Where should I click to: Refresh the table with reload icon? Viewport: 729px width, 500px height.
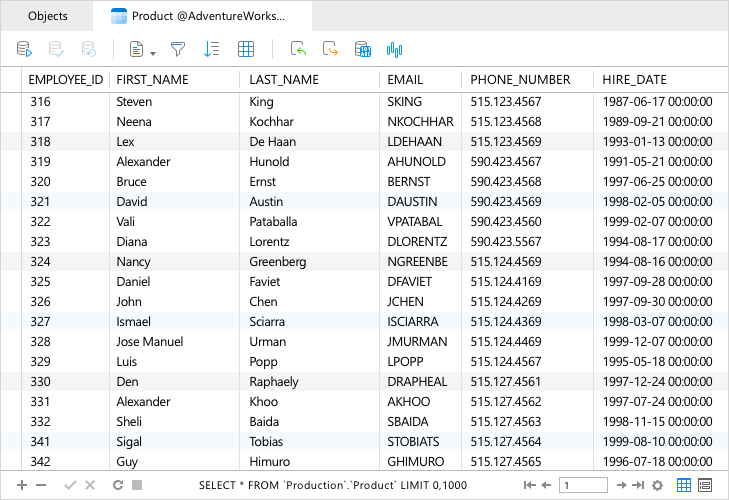pyautogui.click(x=118, y=485)
